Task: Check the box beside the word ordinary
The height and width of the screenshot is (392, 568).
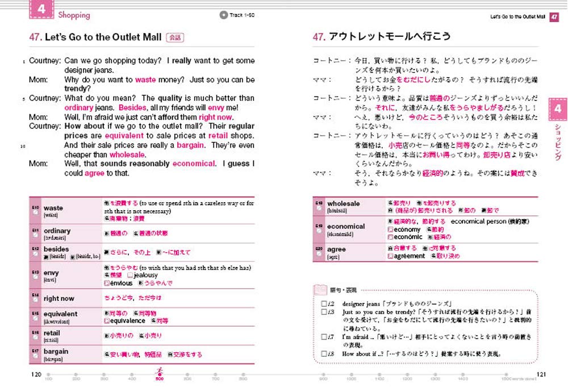Action: pos(35,235)
